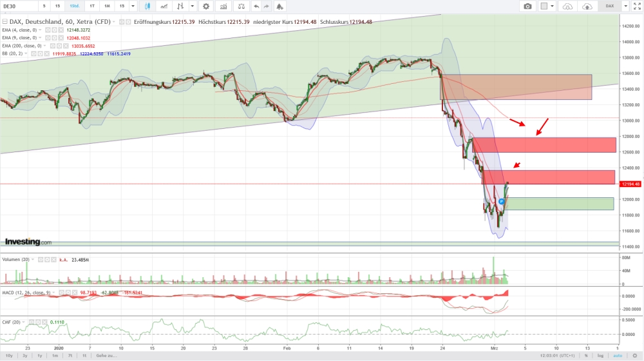Take chart snapshot with camera icon

pos(528,6)
